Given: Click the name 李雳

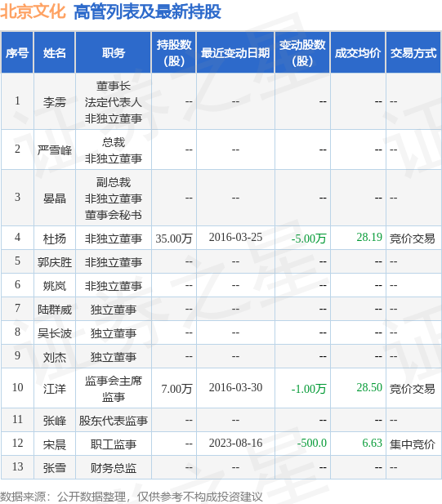Looking at the screenshot, I should (x=55, y=102).
